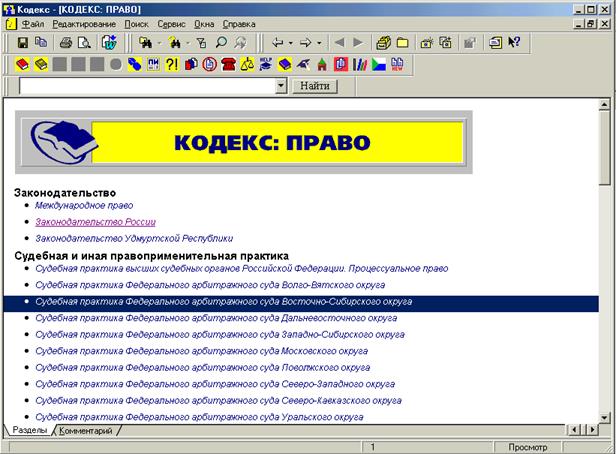This screenshot has height=454, width=616.
Task: Click the filter icon in toolbar
Action: [201, 42]
